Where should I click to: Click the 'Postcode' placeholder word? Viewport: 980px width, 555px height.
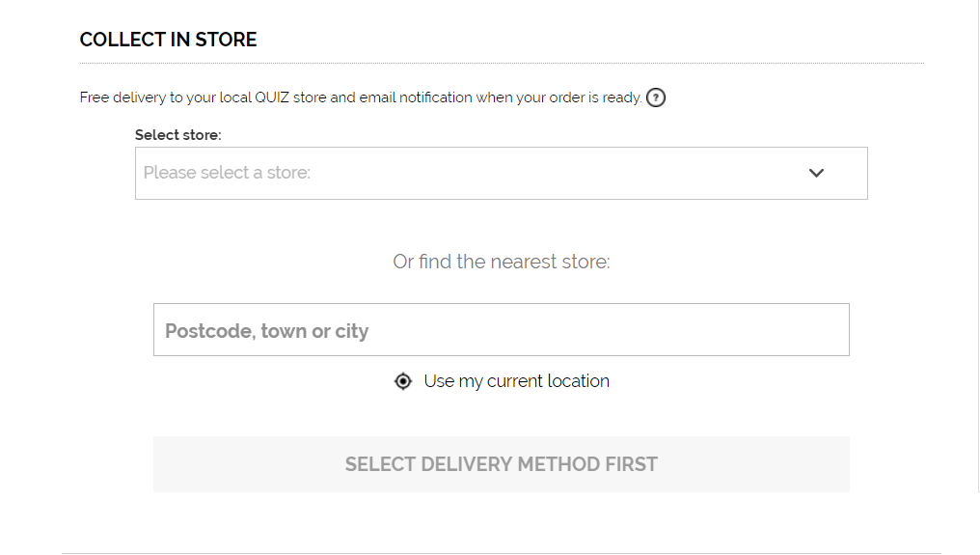coord(210,331)
